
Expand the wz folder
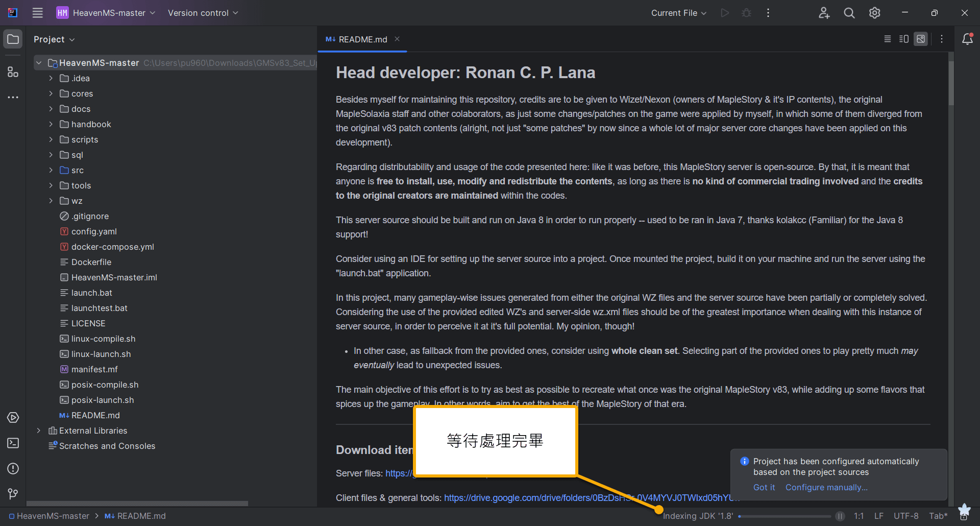point(51,201)
